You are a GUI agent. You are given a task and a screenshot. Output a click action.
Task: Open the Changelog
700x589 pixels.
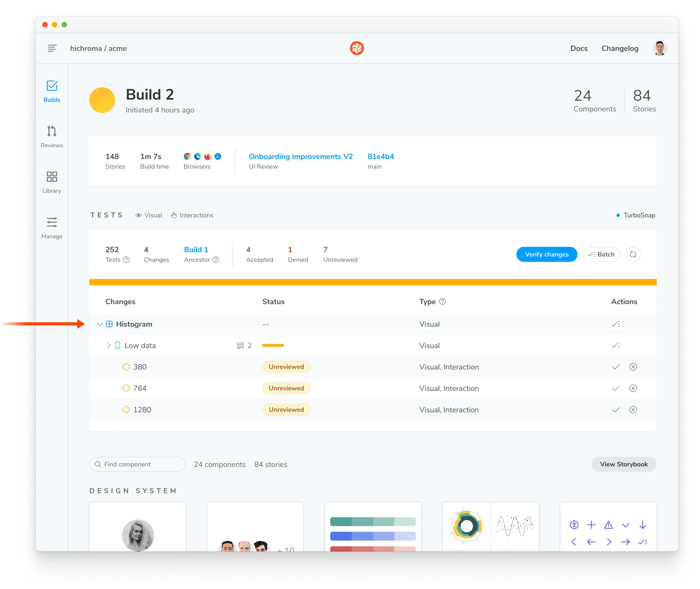click(619, 48)
